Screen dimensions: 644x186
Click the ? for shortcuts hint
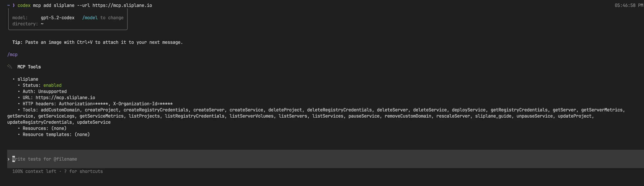tap(83, 171)
